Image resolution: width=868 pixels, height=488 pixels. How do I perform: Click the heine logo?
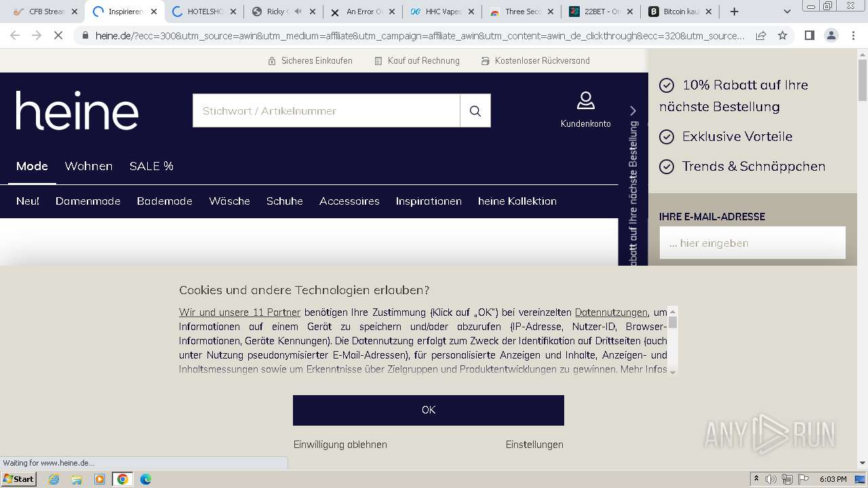click(x=77, y=110)
